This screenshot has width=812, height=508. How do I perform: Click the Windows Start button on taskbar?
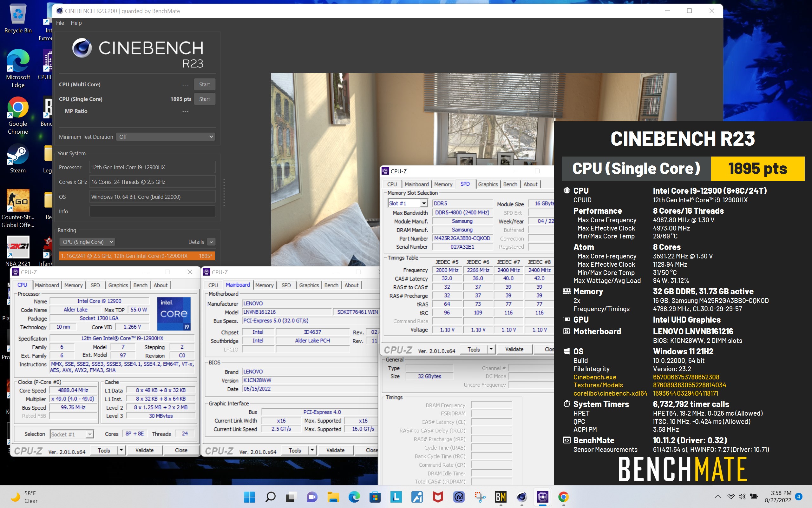(249, 497)
